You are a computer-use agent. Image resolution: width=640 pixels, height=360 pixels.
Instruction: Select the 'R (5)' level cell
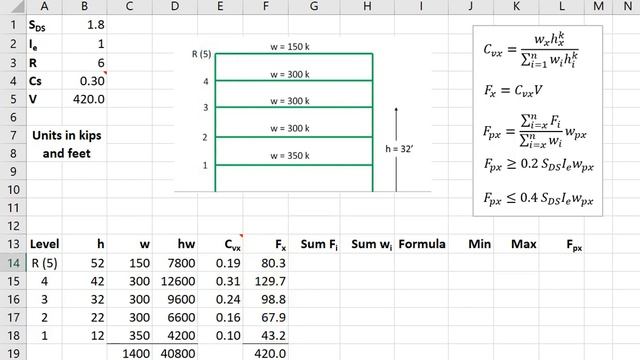tap(44, 263)
